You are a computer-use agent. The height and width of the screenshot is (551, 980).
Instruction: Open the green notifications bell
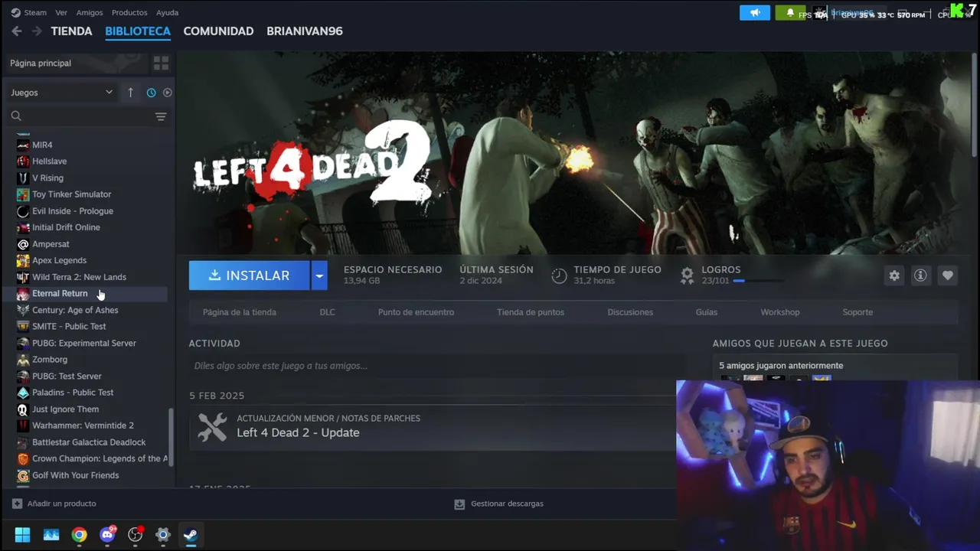click(790, 13)
